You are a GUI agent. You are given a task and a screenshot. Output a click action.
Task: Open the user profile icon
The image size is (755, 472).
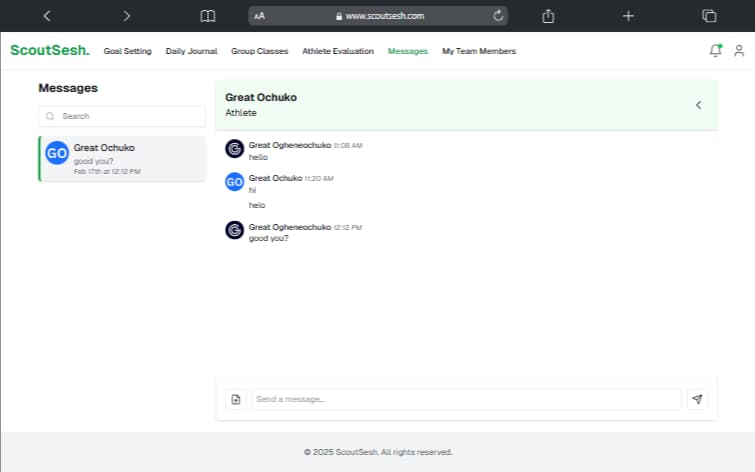739,50
